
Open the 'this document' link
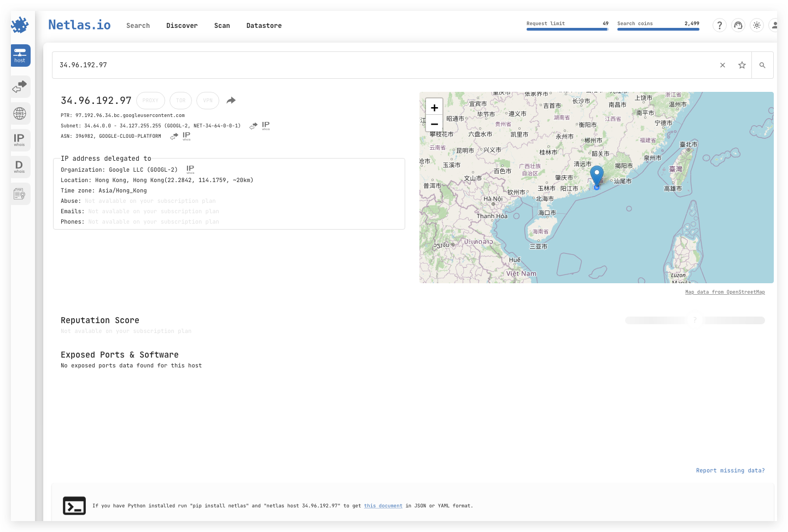tap(383, 506)
